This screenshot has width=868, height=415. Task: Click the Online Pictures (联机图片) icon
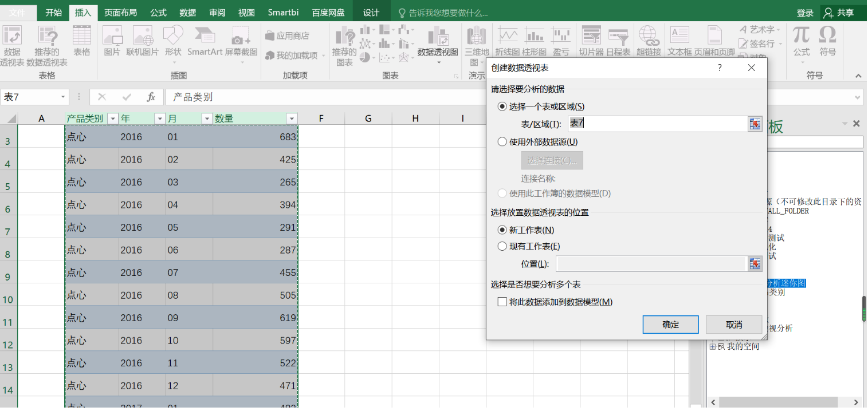pyautogui.click(x=143, y=41)
